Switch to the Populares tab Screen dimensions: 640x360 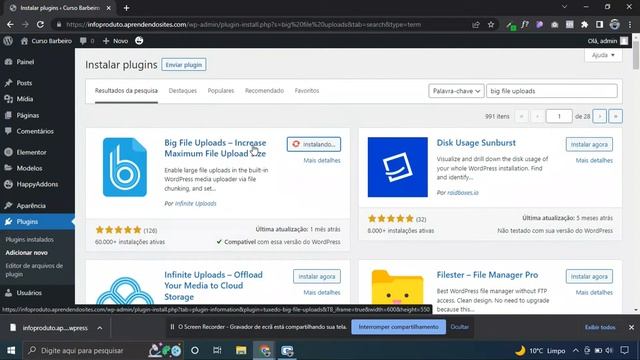pos(221,91)
